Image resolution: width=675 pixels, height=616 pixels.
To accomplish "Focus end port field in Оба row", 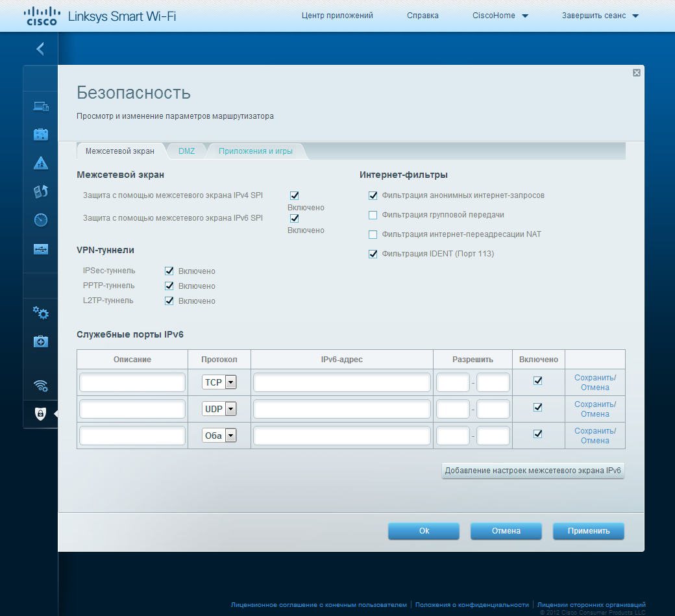I will (493, 436).
